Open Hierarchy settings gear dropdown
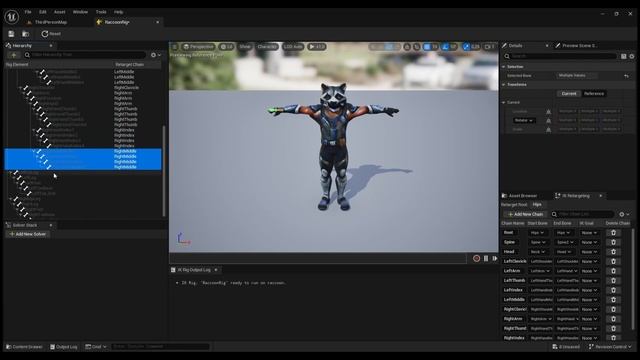 click(156, 55)
